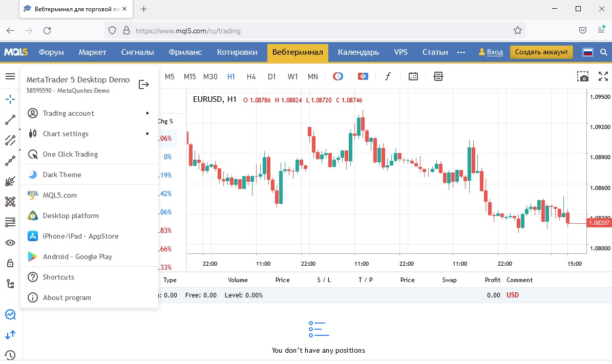Open the trade arrows sidebar icon
The width and height of the screenshot is (612, 364).
tap(10, 335)
